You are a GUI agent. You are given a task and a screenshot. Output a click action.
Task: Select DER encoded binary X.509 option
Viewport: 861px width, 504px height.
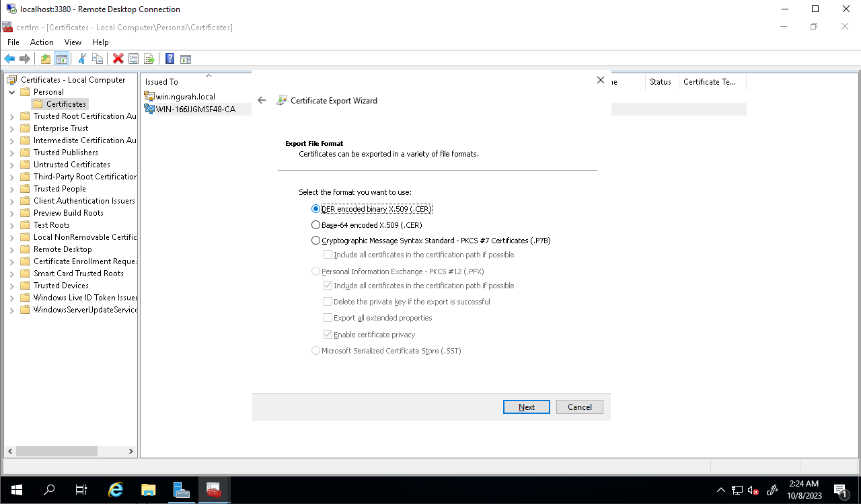coord(316,209)
